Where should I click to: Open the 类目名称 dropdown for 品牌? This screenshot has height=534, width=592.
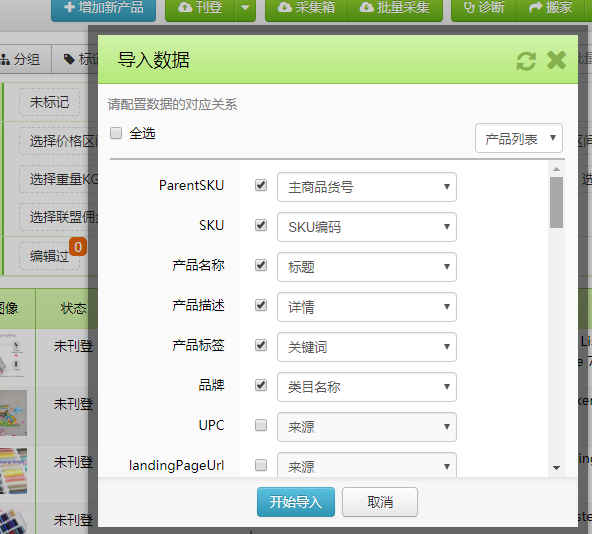click(x=367, y=387)
